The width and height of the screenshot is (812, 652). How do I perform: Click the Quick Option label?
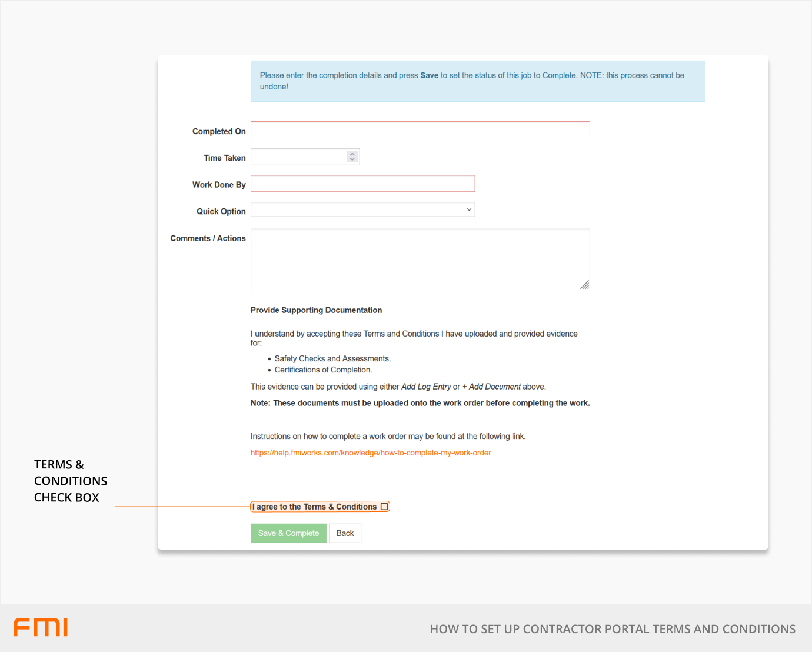coord(221,212)
